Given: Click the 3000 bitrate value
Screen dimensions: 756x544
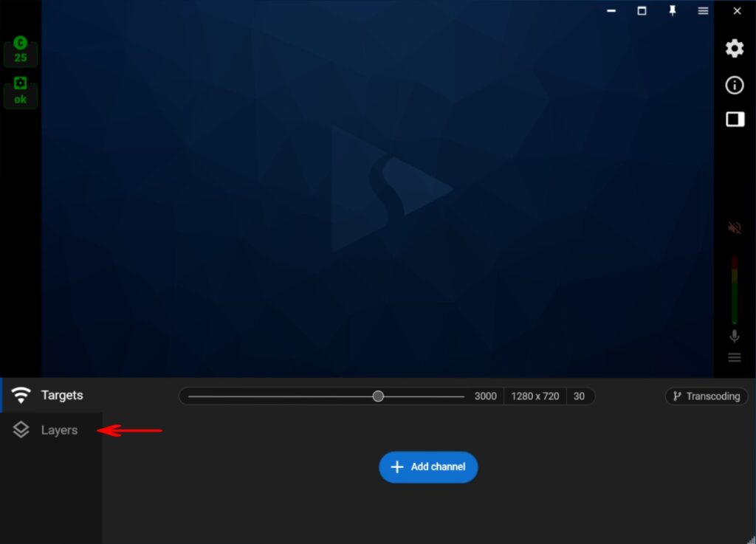Looking at the screenshot, I should 485,396.
